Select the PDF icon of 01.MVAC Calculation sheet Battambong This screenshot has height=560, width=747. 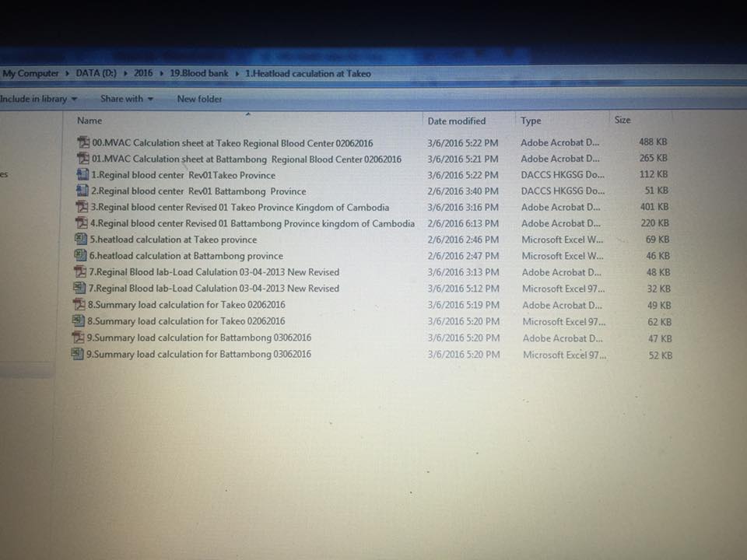coord(83,159)
